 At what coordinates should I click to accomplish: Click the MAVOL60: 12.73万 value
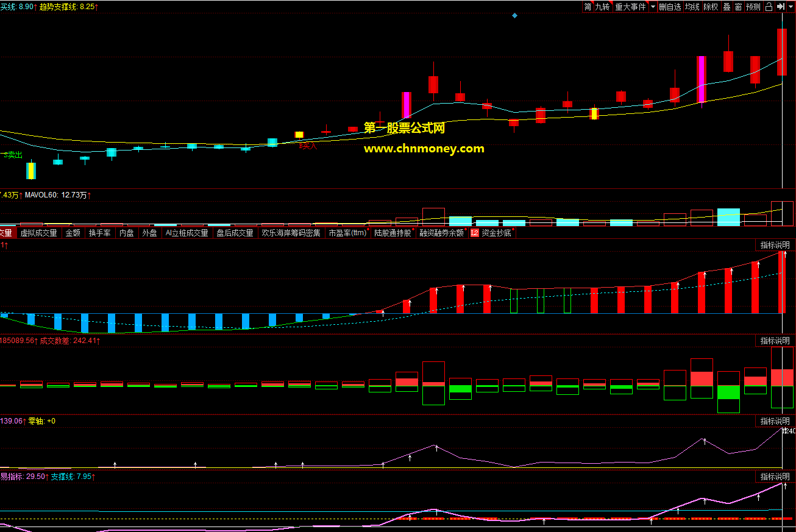(x=59, y=195)
